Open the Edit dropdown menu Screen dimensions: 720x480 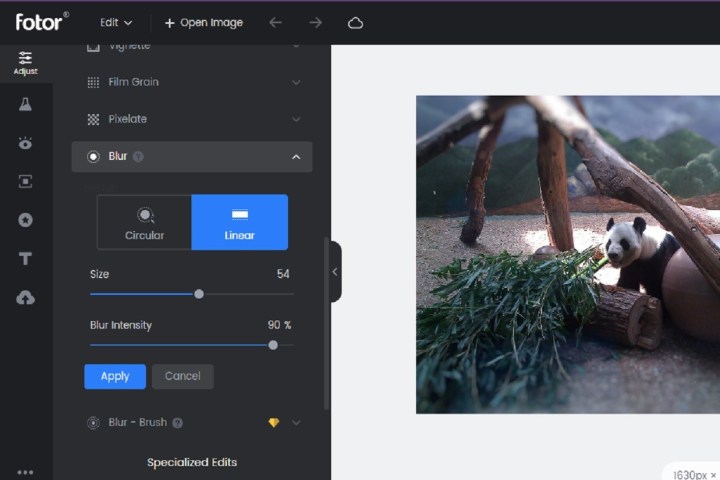116,23
